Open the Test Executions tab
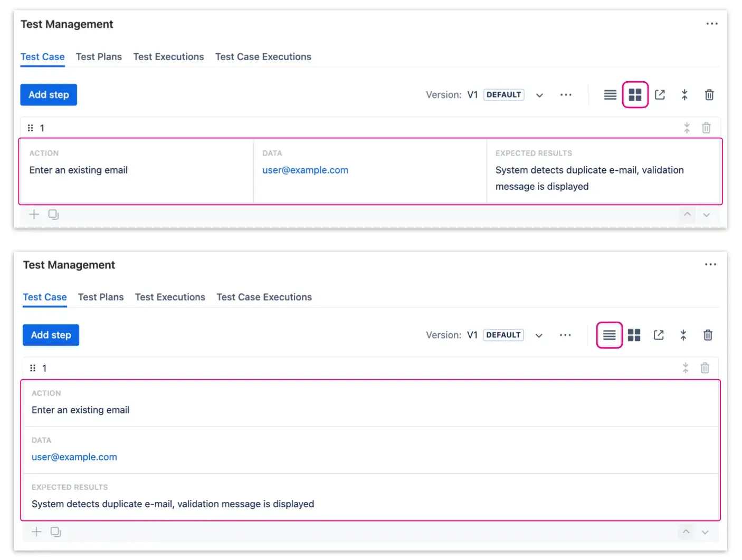This screenshot has height=560, width=742. click(x=168, y=56)
